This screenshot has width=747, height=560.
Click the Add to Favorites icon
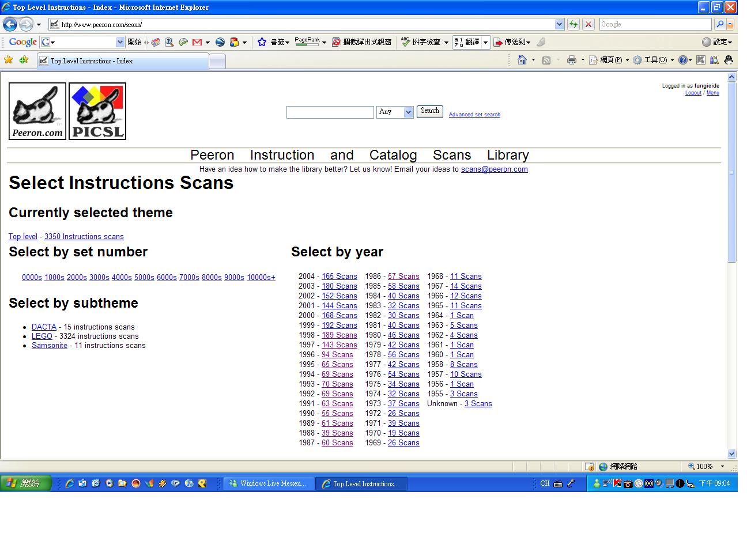coord(24,60)
